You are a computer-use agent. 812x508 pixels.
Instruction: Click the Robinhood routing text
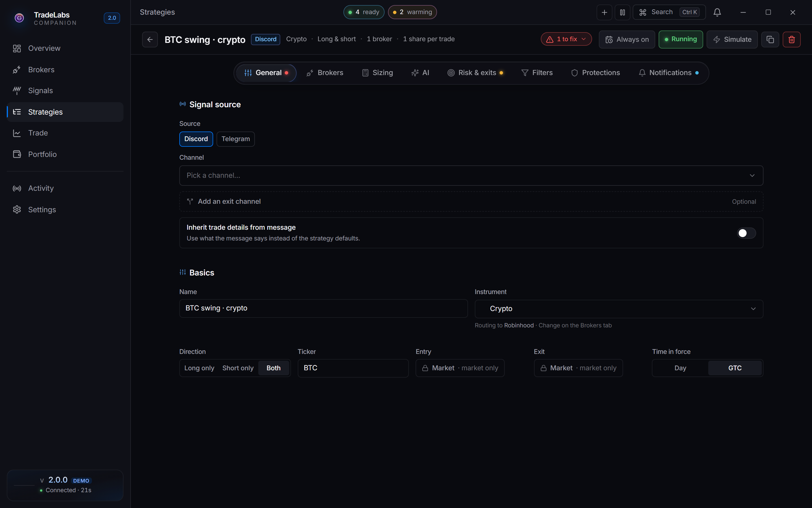519,326
